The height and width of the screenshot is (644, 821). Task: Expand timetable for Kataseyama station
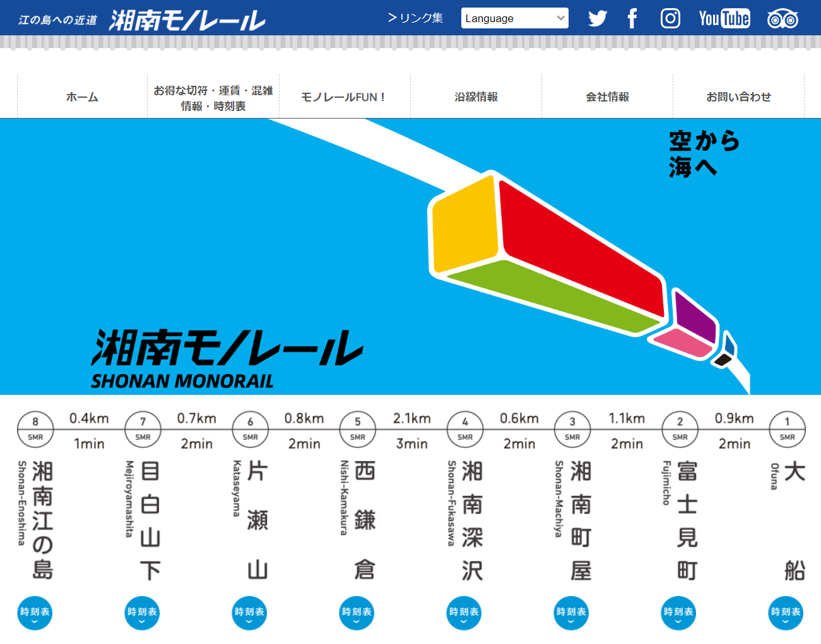[249, 612]
